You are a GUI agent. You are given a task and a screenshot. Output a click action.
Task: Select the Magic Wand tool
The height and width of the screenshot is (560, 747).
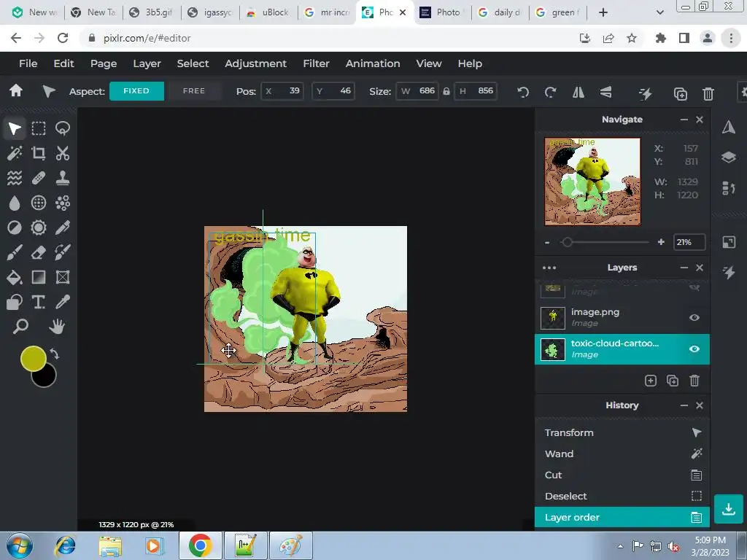click(x=15, y=153)
